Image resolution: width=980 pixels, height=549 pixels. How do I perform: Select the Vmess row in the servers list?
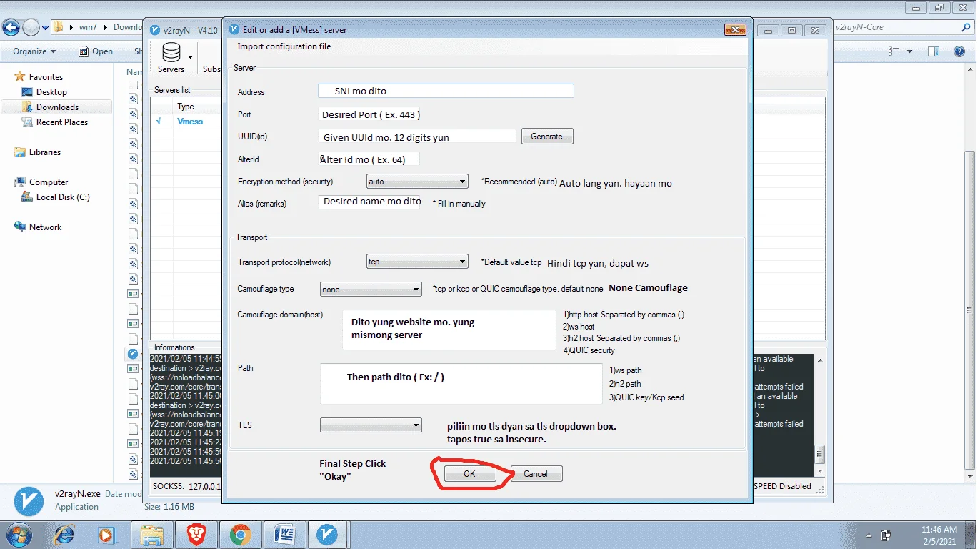(x=190, y=122)
